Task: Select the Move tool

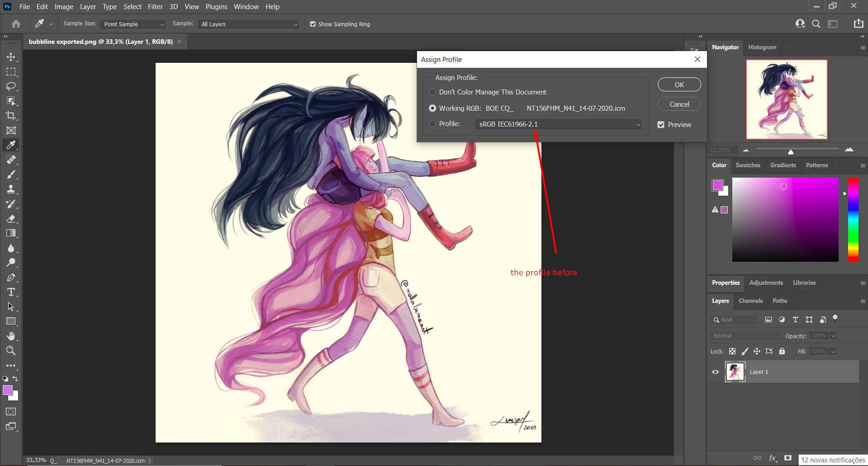Action: coord(11,57)
